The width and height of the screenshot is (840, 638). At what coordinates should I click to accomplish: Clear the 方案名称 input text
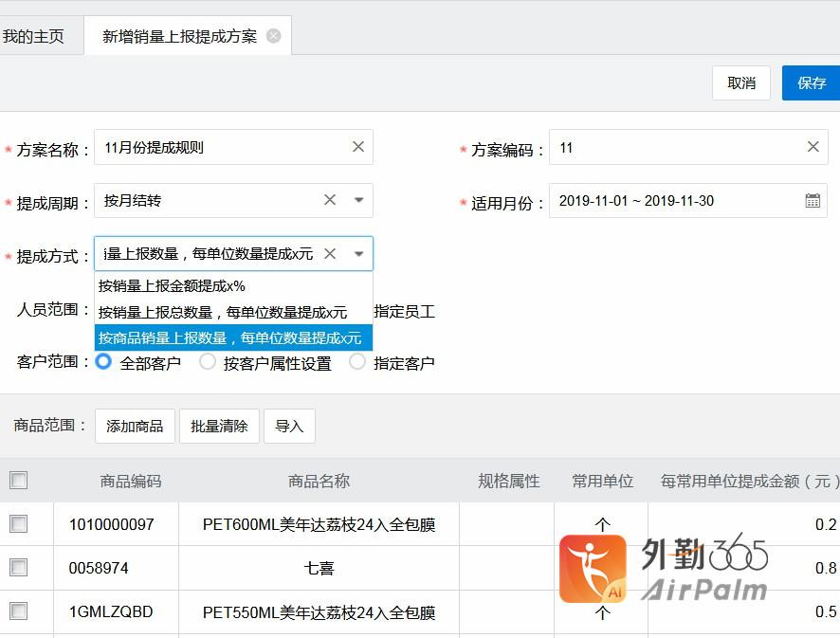point(357,147)
